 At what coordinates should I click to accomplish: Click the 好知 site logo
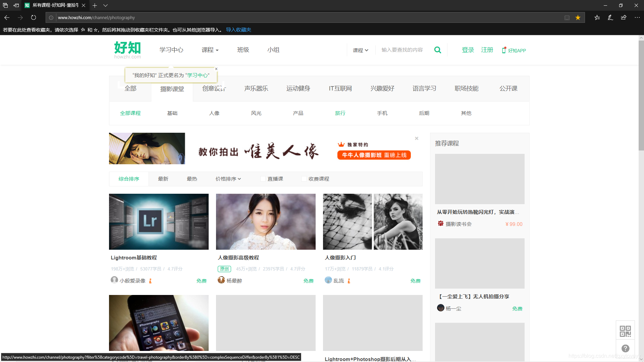coord(127,50)
